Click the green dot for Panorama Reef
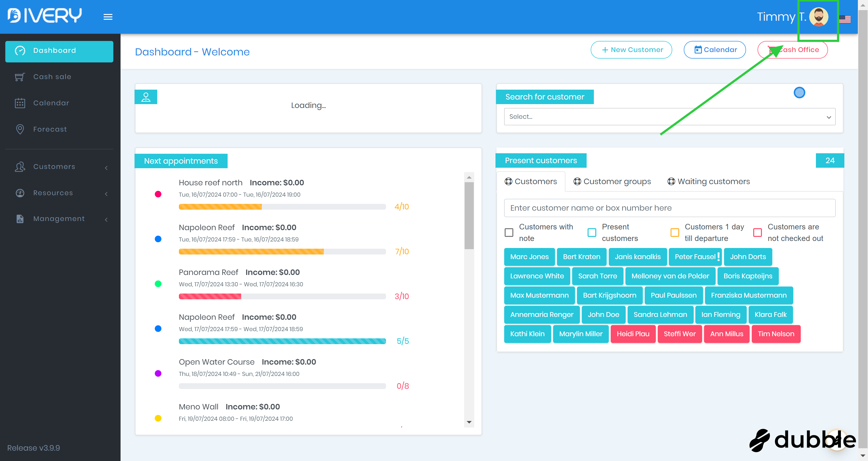 tap(158, 284)
